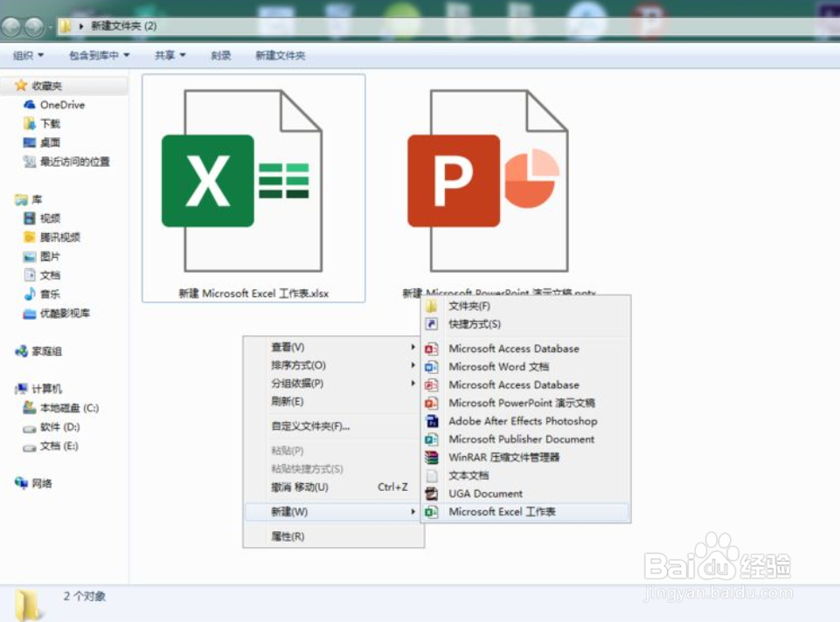Select Microsoft Word 文档 in New submenu
This screenshot has width=840, height=622.
click(x=505, y=366)
